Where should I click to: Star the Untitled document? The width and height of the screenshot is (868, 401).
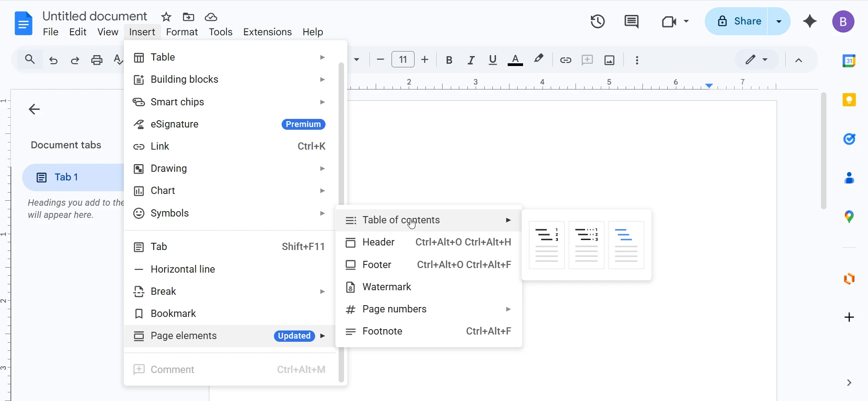point(166,17)
